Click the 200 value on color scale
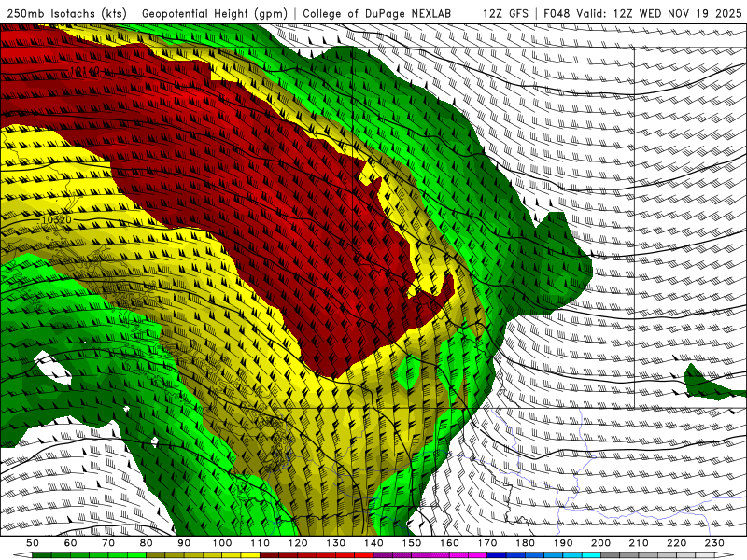 coord(600,543)
